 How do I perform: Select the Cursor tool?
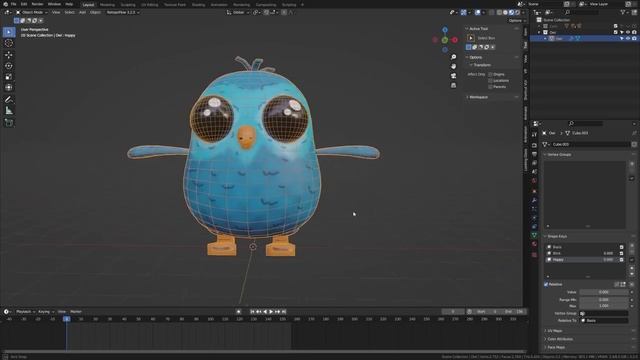click(x=9, y=43)
